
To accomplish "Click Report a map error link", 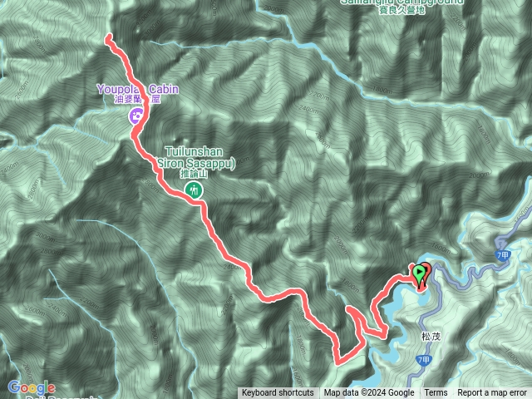I will (491, 393).
